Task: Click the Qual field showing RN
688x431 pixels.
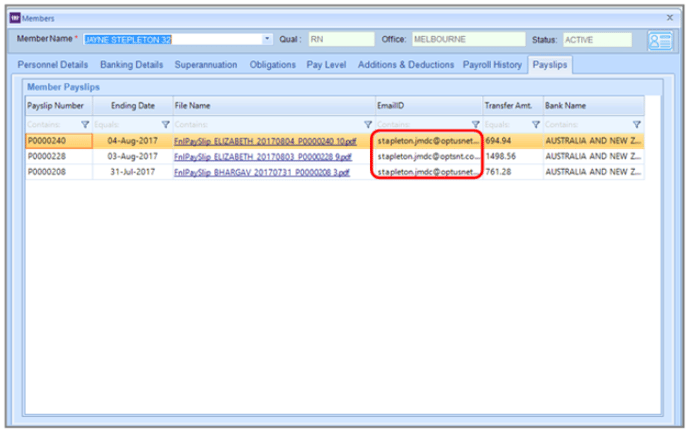Action: [341, 39]
